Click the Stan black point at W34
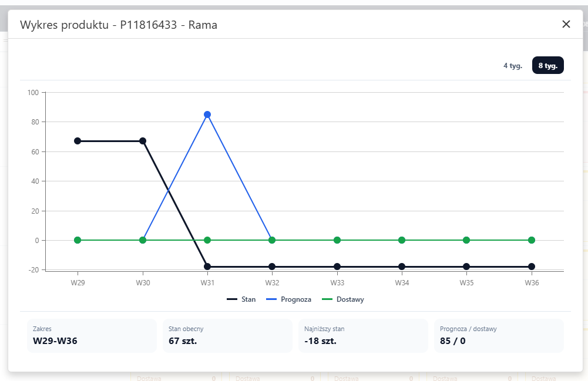This screenshot has width=588, height=381. (x=402, y=267)
